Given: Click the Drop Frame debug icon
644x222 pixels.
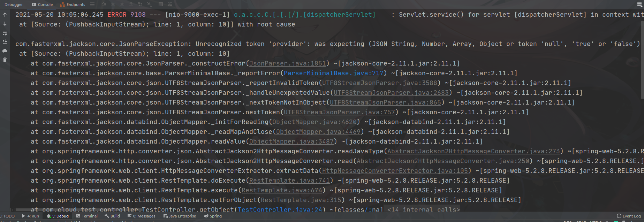Looking at the screenshot, I should pos(140,4).
